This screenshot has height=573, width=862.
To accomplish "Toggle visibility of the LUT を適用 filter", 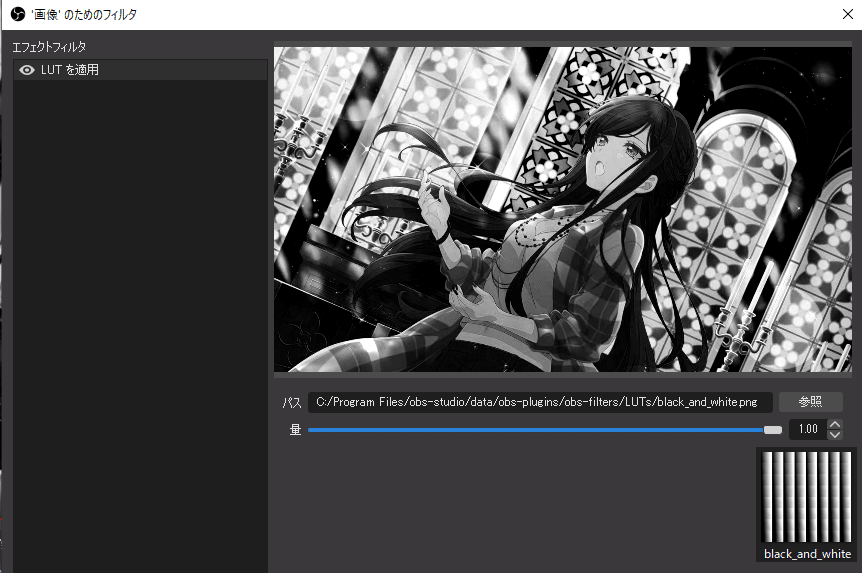I will point(26,70).
